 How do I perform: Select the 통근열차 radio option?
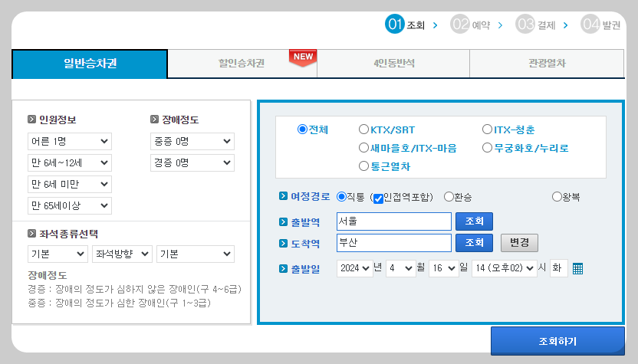[x=363, y=166]
